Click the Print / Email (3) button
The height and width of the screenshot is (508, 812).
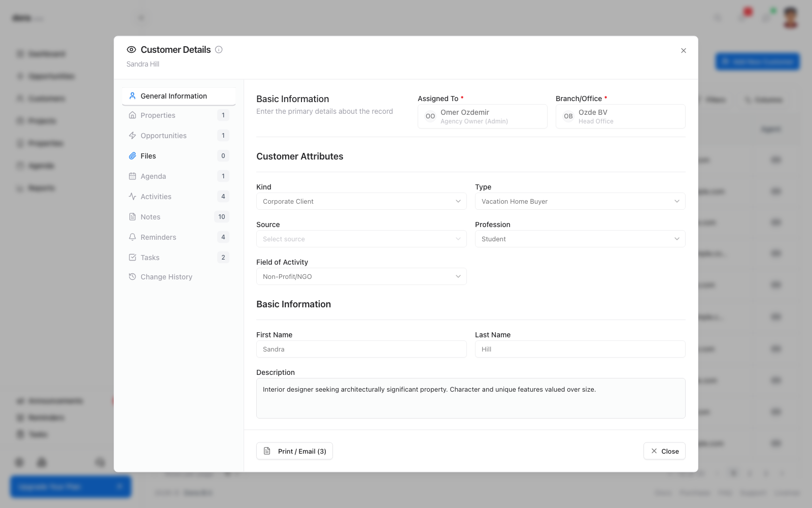(294, 451)
